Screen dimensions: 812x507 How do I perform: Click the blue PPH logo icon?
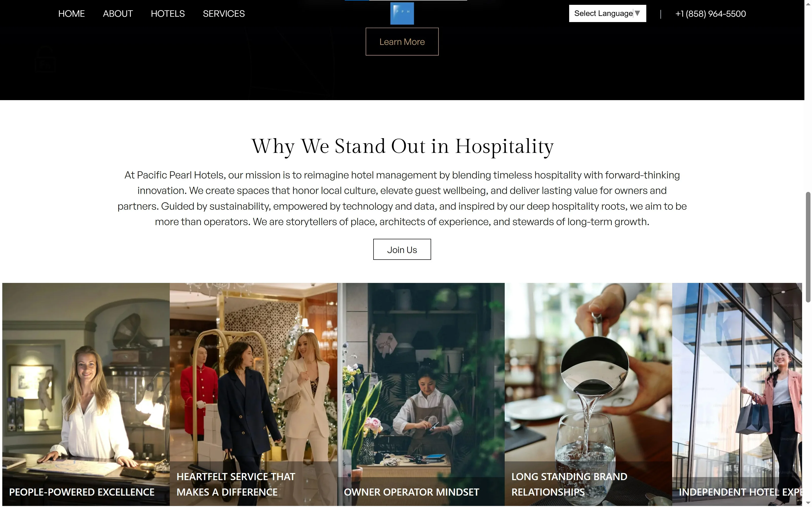[402, 13]
